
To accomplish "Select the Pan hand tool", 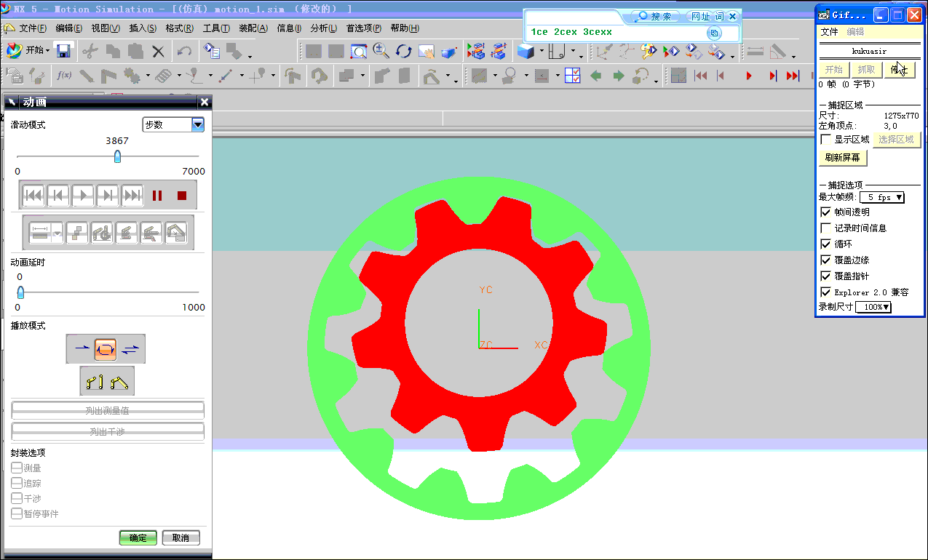I will click(x=427, y=51).
